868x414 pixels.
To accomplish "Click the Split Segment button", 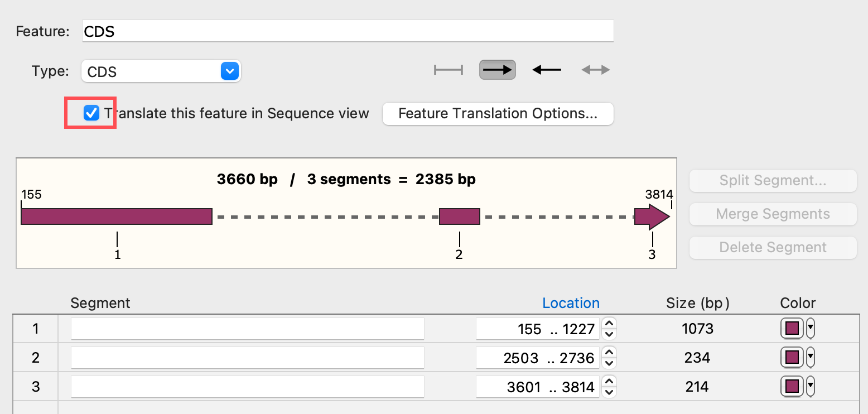I will point(773,181).
